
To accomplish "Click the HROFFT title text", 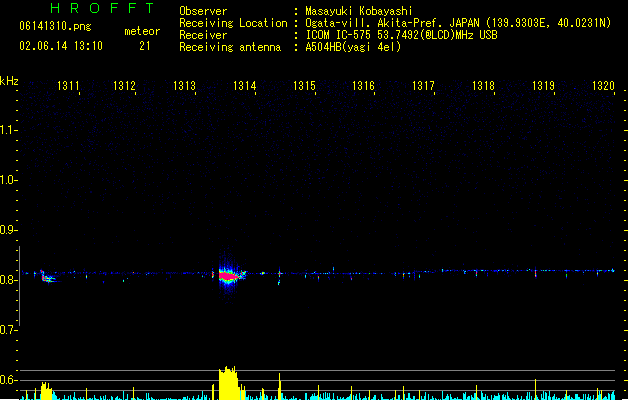I will (x=102, y=8).
